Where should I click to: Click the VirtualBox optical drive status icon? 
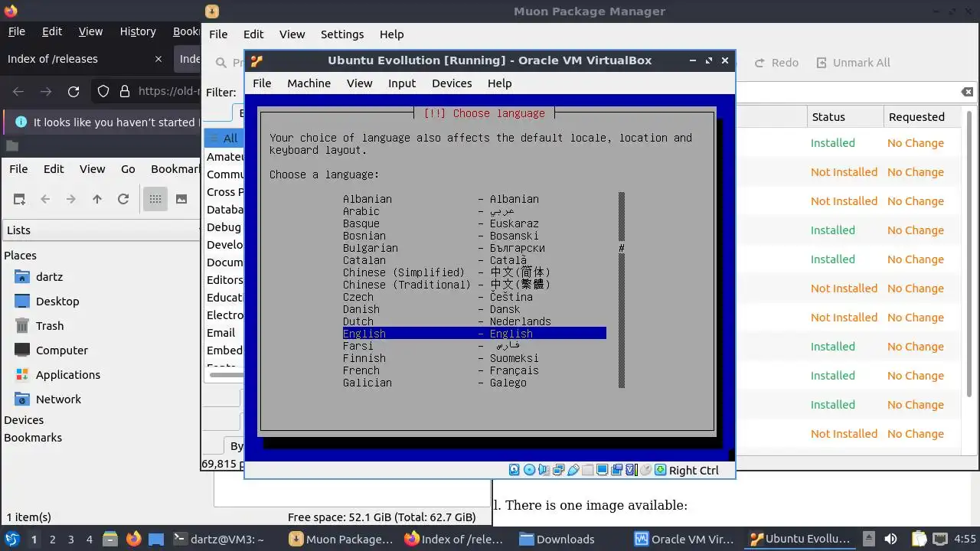click(529, 470)
